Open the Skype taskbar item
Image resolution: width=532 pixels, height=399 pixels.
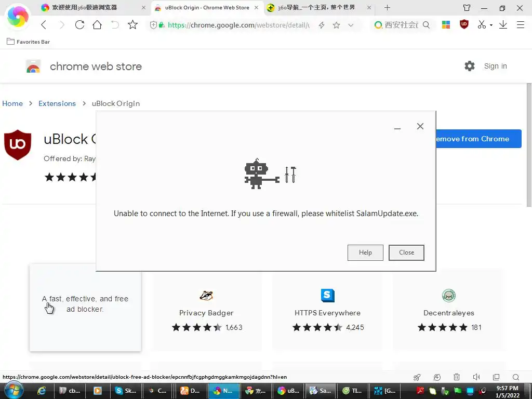point(126,391)
